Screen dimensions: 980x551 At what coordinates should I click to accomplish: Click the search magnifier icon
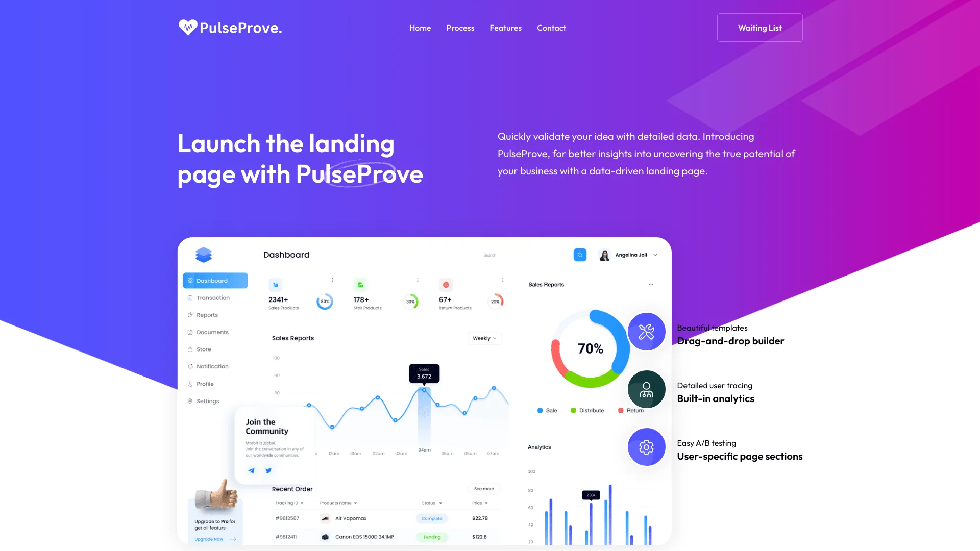pyautogui.click(x=579, y=255)
